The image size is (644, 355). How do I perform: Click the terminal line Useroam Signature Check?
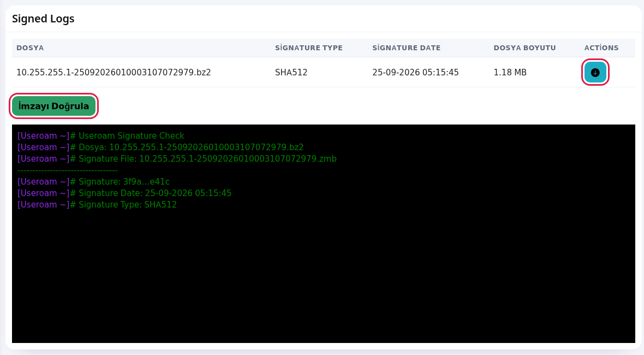pos(100,135)
